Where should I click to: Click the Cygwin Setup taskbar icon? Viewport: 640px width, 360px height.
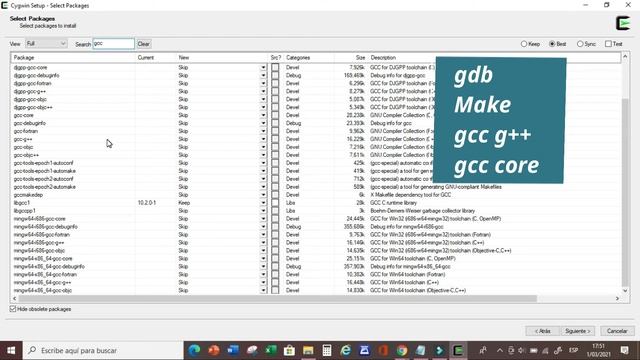tap(458, 350)
